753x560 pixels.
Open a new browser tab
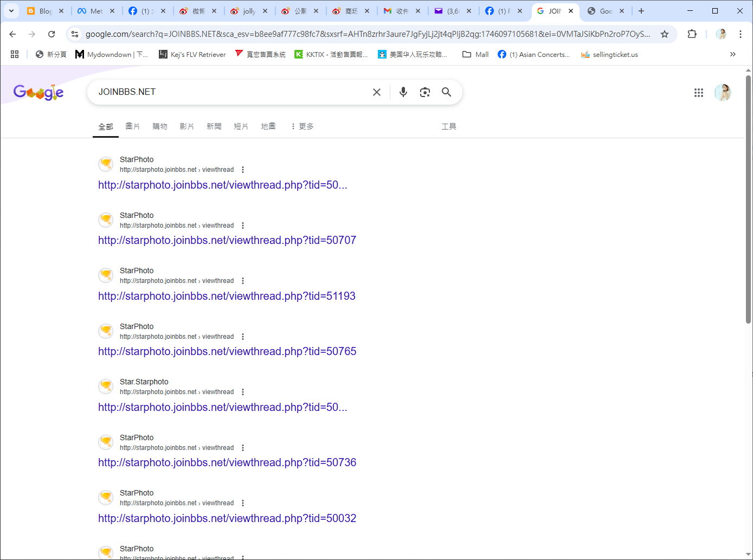(x=641, y=11)
